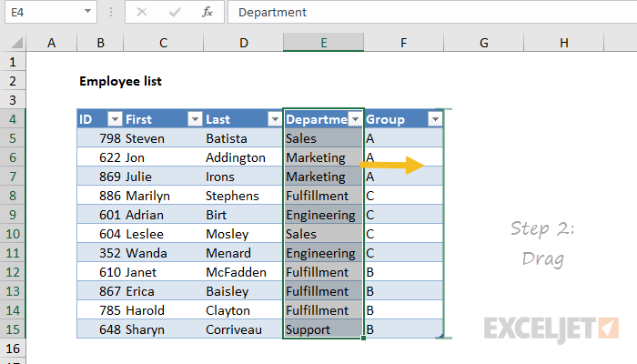Expand the First column filter dropdown
Viewport: 637px width, 364px height.
194,119
